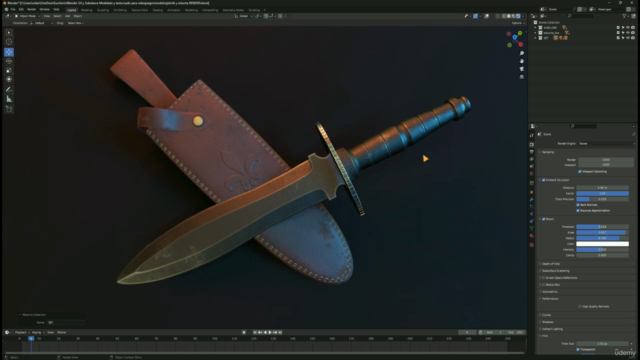Image resolution: width=640 pixels, height=360 pixels.
Task: Open the Render properties tab icon
Action: pyautogui.click(x=531, y=144)
